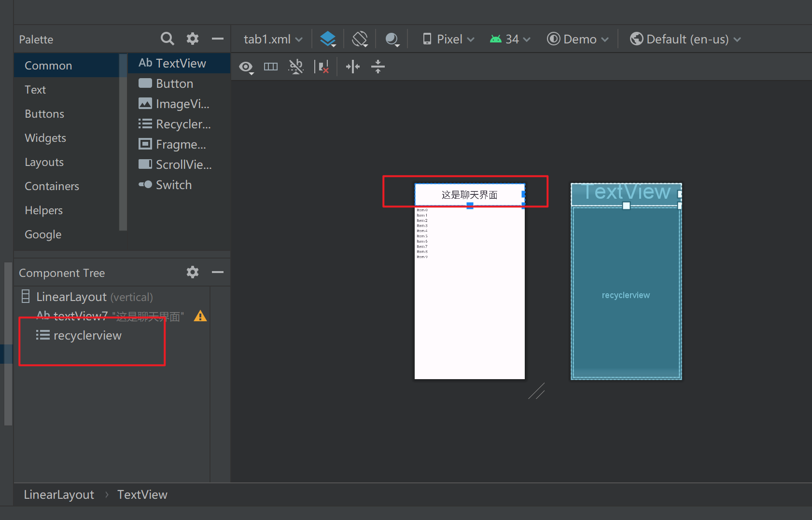Select the Helpers palette category
812x520 pixels.
pos(67,210)
